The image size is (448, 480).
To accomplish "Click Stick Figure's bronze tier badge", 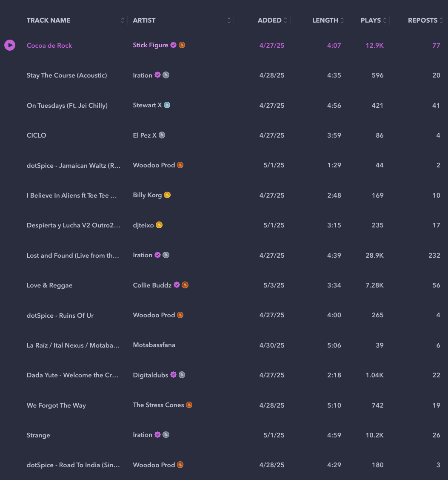I will tap(182, 45).
